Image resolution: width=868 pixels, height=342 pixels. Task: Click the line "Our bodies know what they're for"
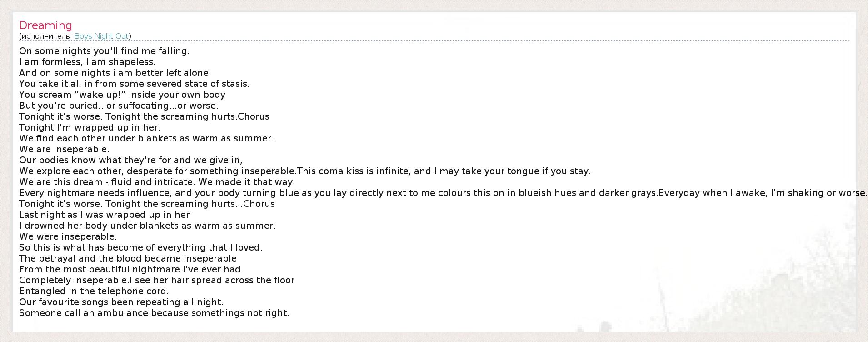coord(131,160)
